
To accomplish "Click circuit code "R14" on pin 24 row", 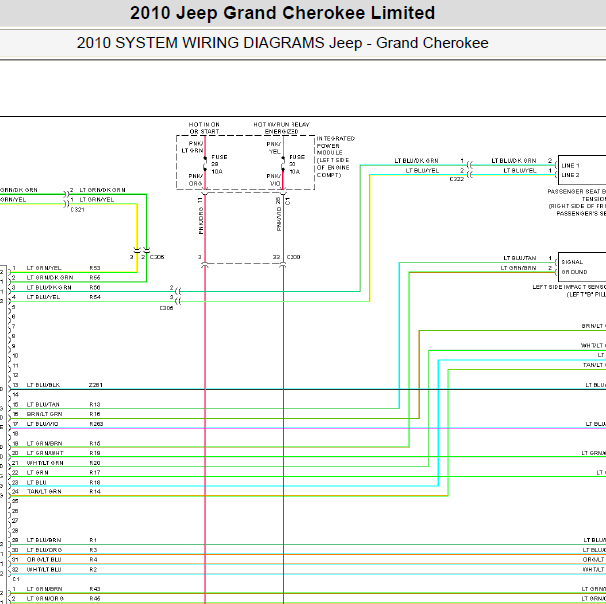I will [x=95, y=492].
